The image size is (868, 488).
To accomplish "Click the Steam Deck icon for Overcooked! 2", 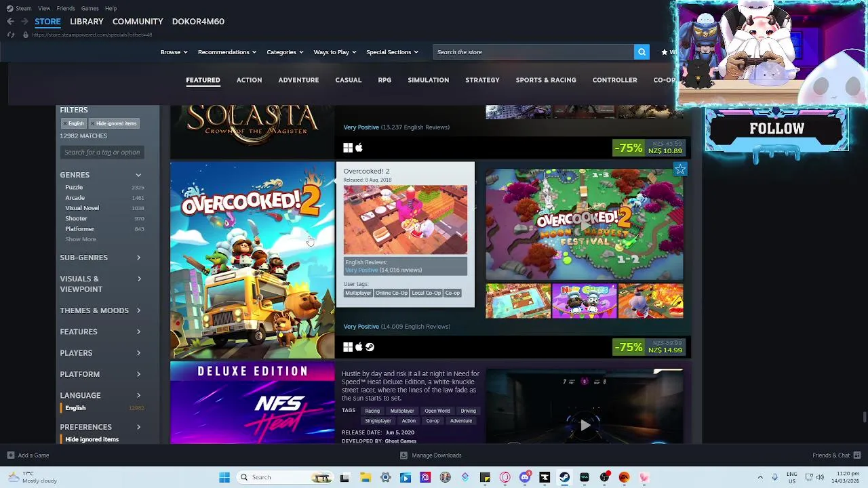I will pyautogui.click(x=370, y=347).
